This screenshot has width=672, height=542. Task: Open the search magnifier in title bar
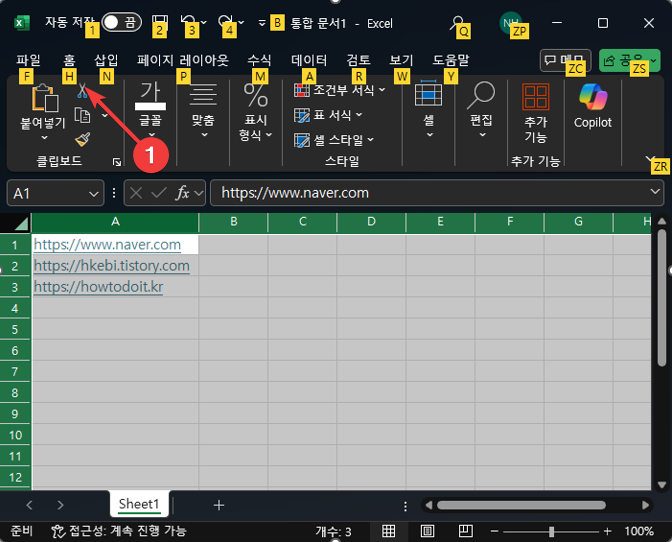point(457,23)
